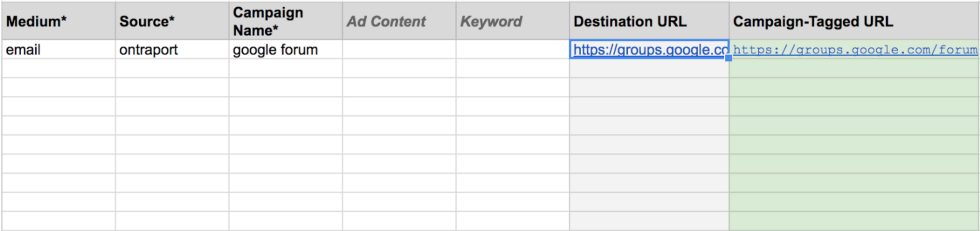Open the campaign-tagged groups.google.com/forum link
980x231 pixels.
(855, 49)
